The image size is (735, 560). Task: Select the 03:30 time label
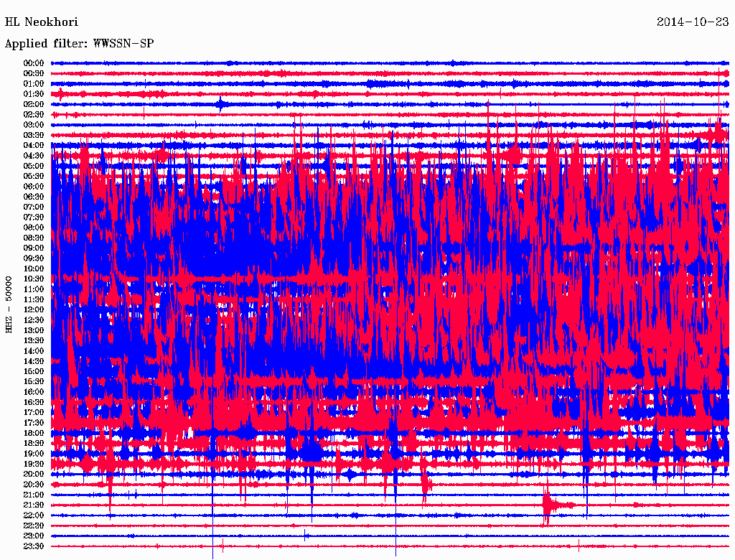click(x=33, y=135)
